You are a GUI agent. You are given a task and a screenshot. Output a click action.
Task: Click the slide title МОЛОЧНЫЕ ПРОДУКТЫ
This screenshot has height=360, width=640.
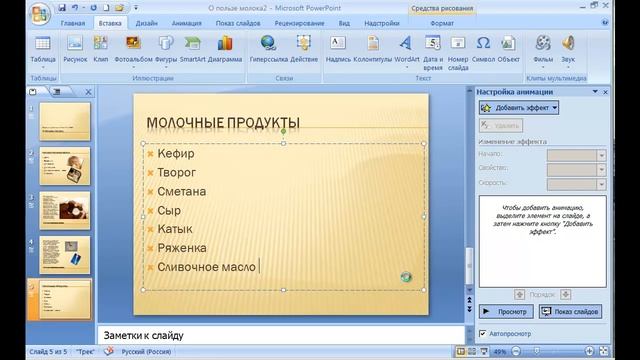tap(223, 122)
